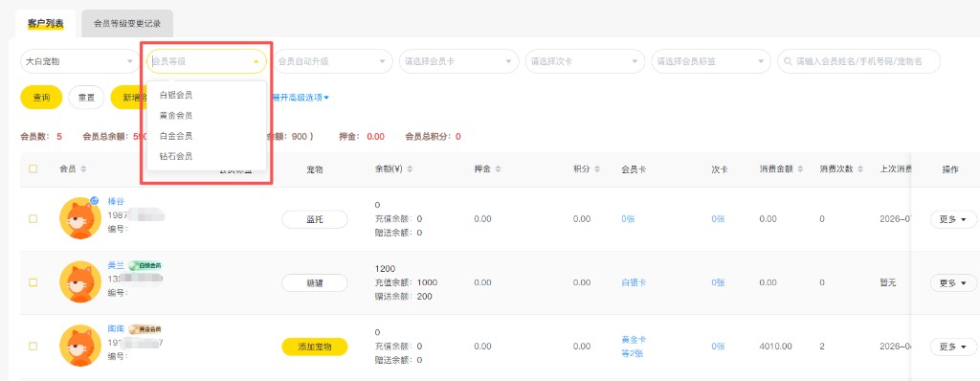Screen dimensions: 980x381
Task: Tick the select-all checkbox in header
Action: click(33, 168)
